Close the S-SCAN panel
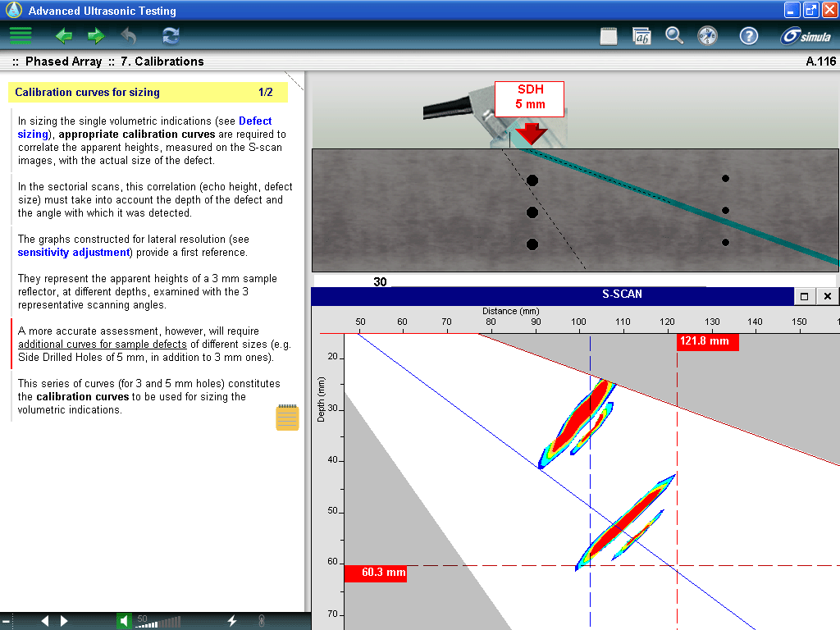This screenshot has height=630, width=840. click(827, 296)
